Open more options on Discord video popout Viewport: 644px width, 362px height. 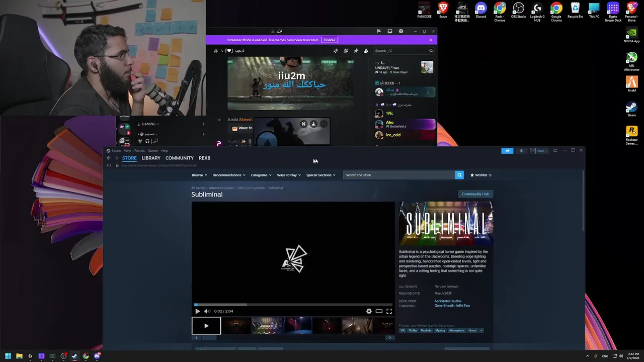pos(324,124)
